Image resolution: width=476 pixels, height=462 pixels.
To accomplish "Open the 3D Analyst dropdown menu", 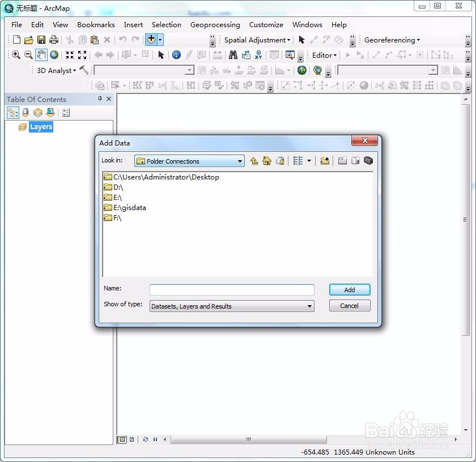I will (x=56, y=70).
